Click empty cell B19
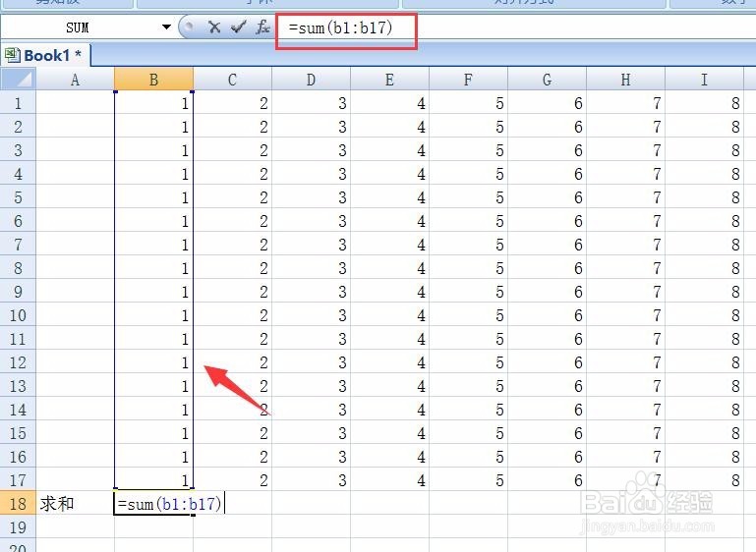 [153, 527]
